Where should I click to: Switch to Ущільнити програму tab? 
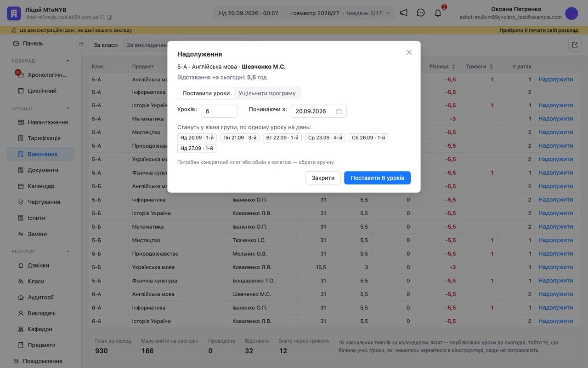point(267,93)
